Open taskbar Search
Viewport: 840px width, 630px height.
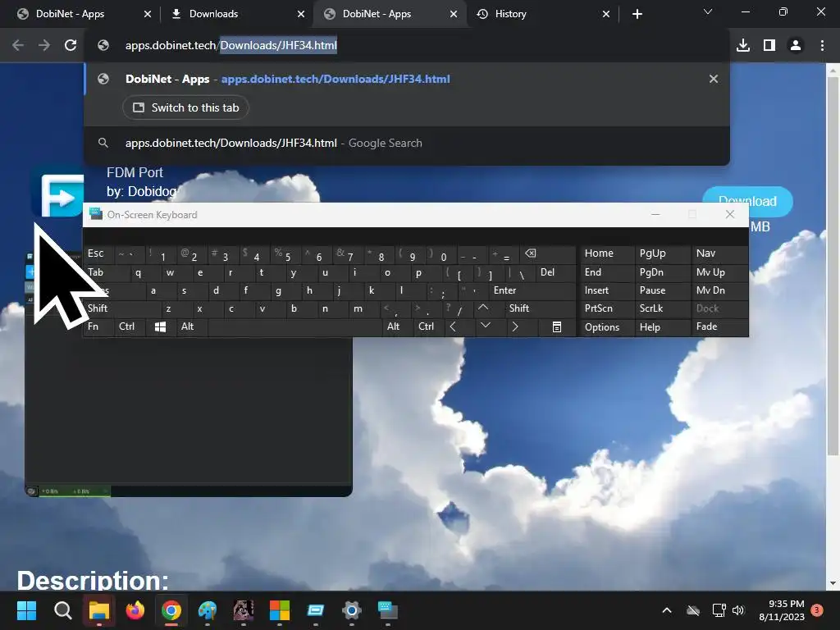tap(62, 610)
